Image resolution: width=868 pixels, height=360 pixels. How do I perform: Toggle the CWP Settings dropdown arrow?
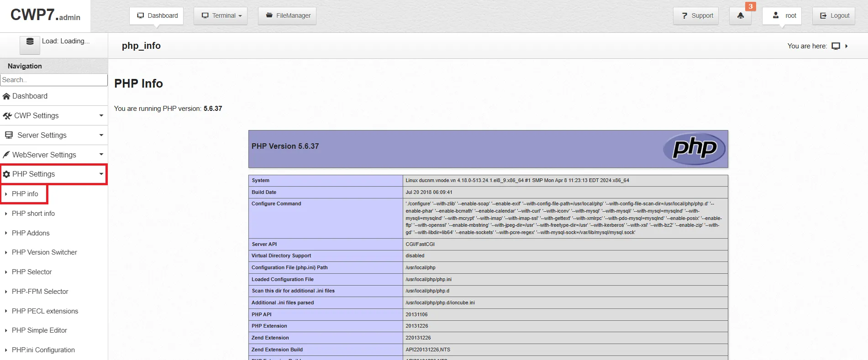tap(101, 115)
